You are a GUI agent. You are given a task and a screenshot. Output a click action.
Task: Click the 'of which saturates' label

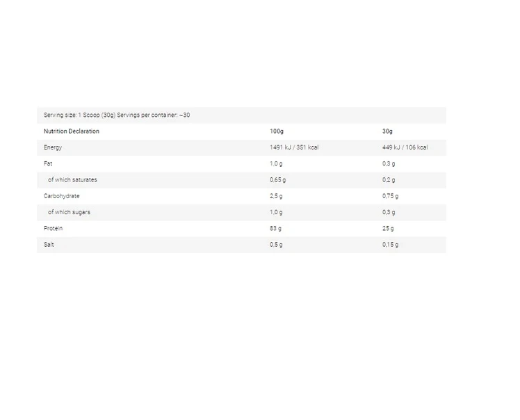click(72, 180)
